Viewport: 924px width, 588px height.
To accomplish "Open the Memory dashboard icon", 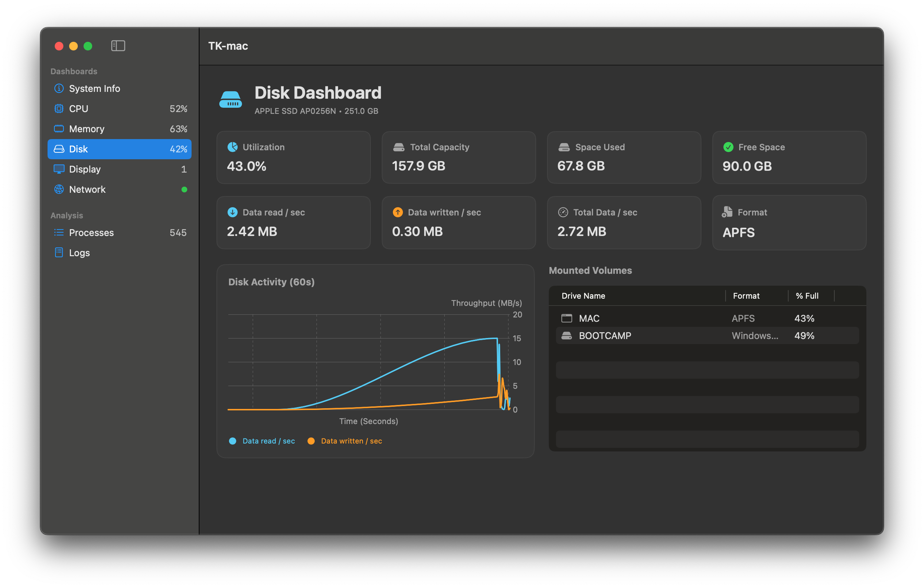I will click(59, 129).
